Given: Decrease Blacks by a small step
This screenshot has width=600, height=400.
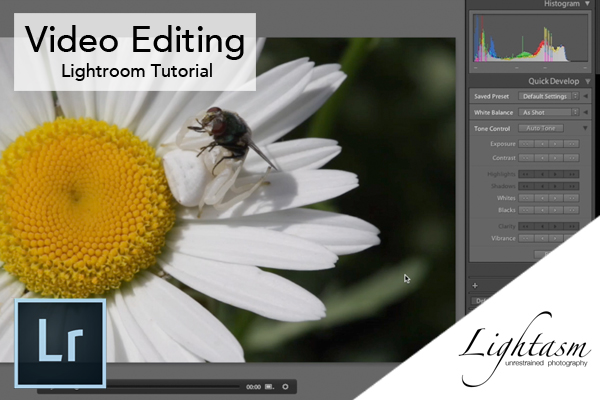Looking at the screenshot, I should pyautogui.click(x=541, y=210).
